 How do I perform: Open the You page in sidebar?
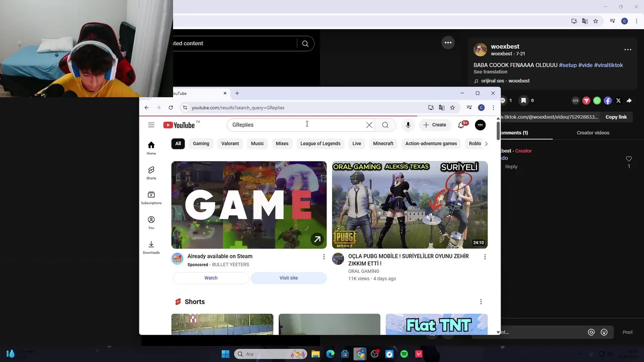[151, 222]
